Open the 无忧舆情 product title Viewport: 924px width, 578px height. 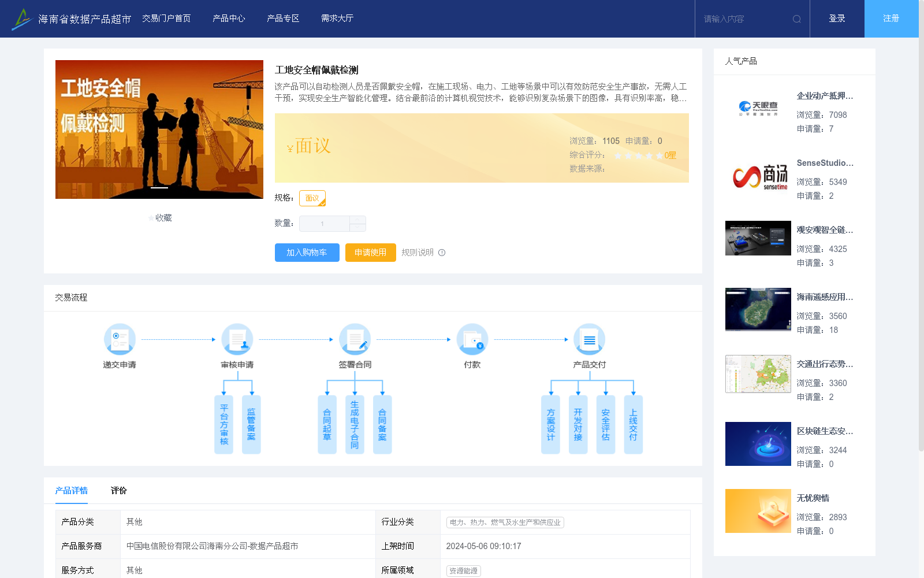point(813,498)
